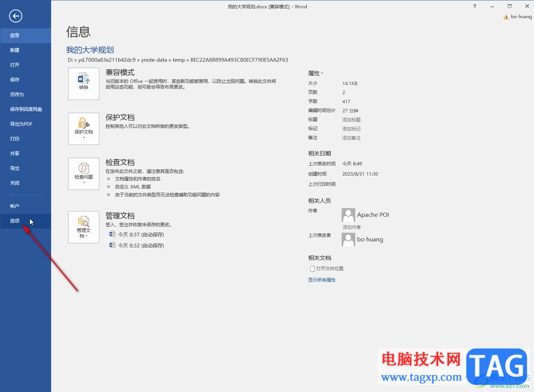
Task: Click the document title 我的大学规划
Action: point(90,50)
